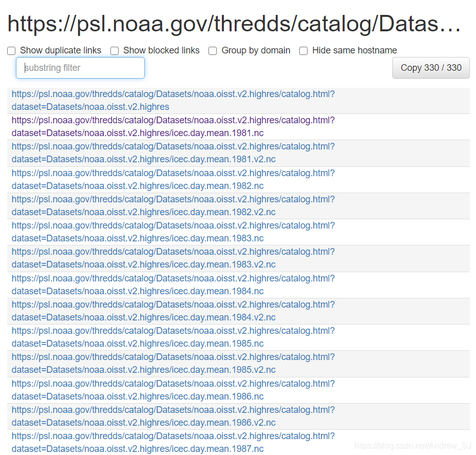The image size is (476, 455).
Task: Focus the substring filter input field
Action: 80,68
